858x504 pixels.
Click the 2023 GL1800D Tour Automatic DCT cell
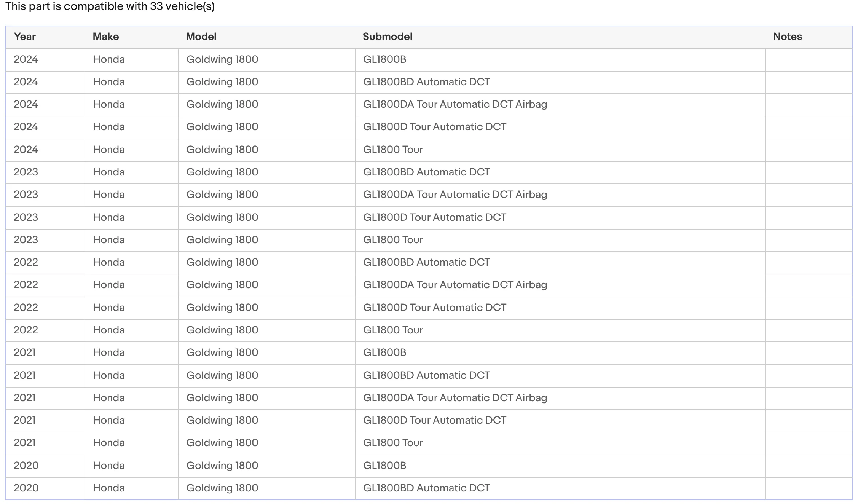(560, 218)
